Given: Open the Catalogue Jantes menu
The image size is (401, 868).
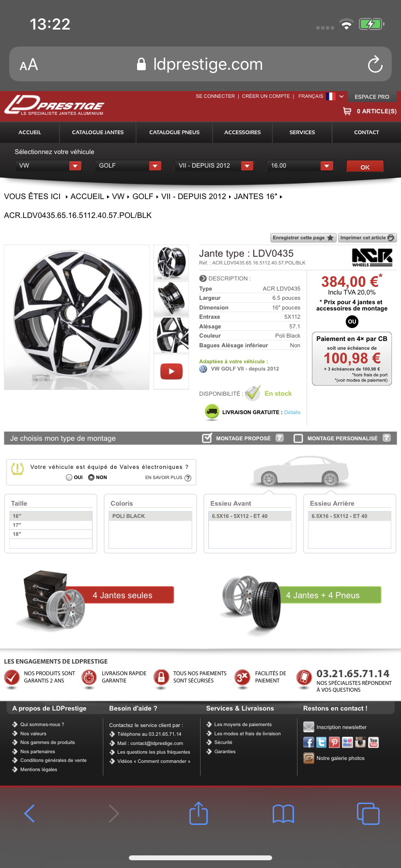Looking at the screenshot, I should click(x=98, y=132).
